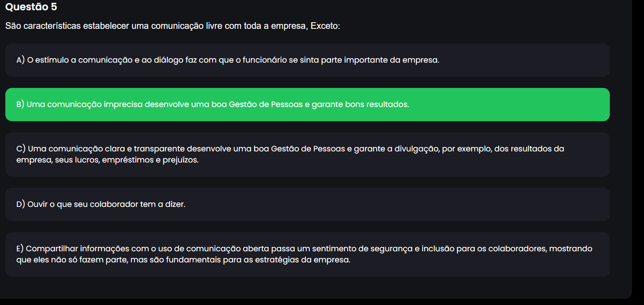The width and height of the screenshot is (644, 305).
Task: Click the "E)" letter label
Action: [x=20, y=249]
